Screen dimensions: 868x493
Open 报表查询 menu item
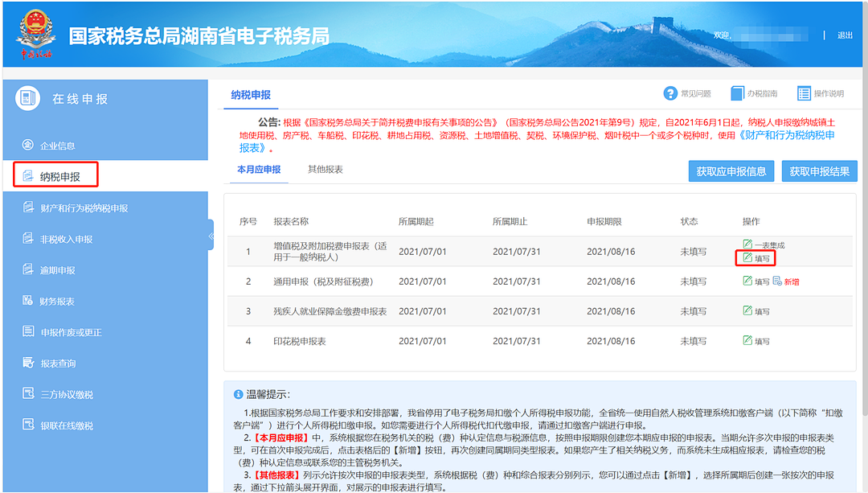[58, 364]
